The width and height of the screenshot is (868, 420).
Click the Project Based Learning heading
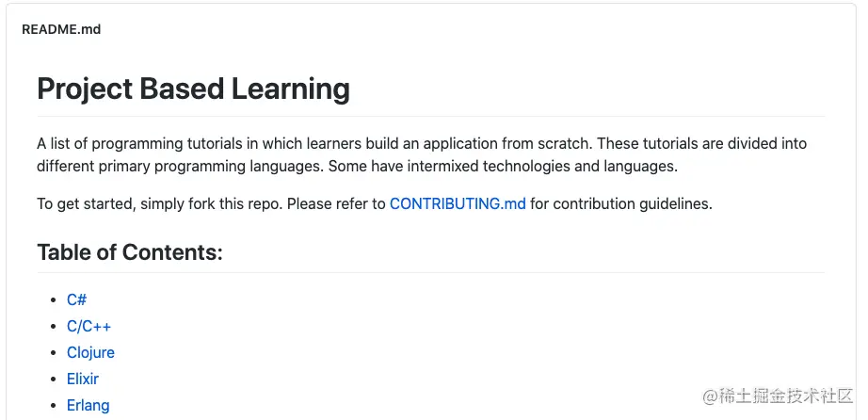(193, 89)
